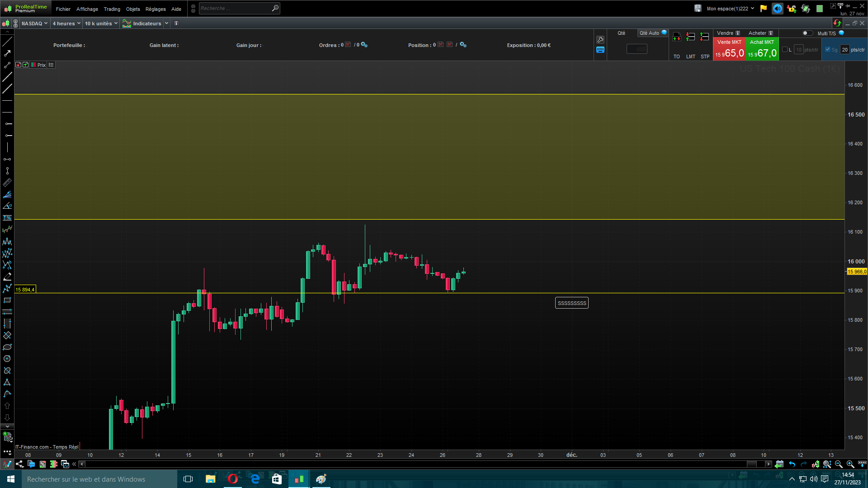Image resolution: width=868 pixels, height=488 pixels.
Task: Click the green Achat MKT button
Action: point(762,49)
